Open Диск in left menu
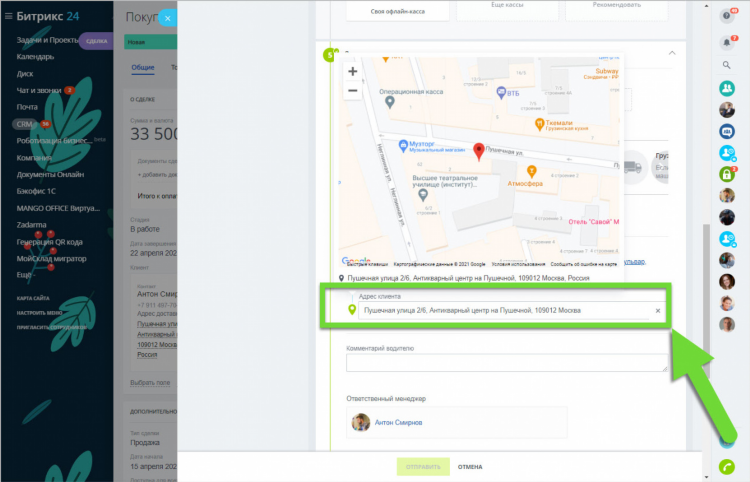Image resolution: width=750 pixels, height=482 pixels. coord(25,74)
